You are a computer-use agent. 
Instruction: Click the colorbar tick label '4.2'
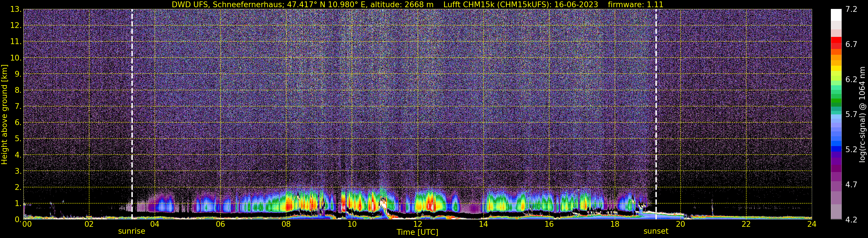point(851,220)
